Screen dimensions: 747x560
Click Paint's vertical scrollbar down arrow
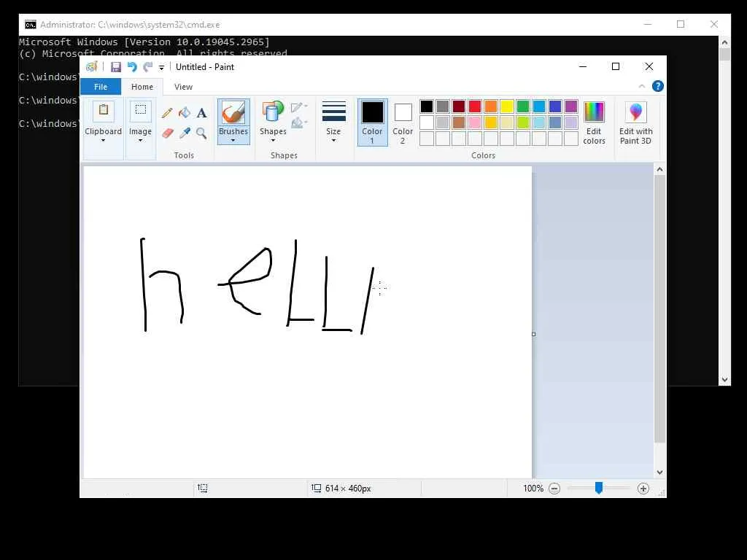tap(659, 472)
